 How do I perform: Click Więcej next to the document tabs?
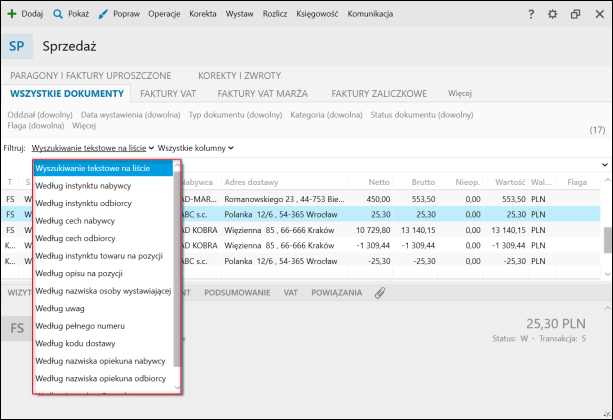coord(460,93)
